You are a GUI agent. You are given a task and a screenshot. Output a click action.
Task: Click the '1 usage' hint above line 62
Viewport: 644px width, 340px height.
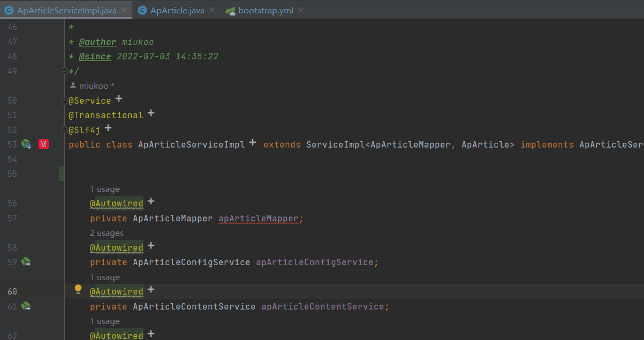pos(105,321)
